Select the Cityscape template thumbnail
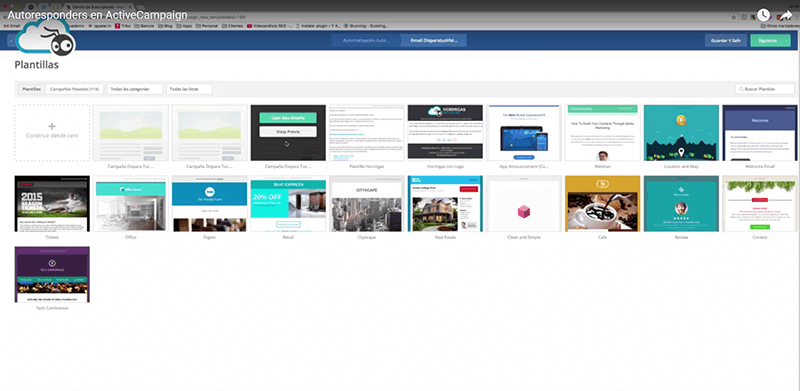Screen dimensions: 800x391 pos(367,204)
